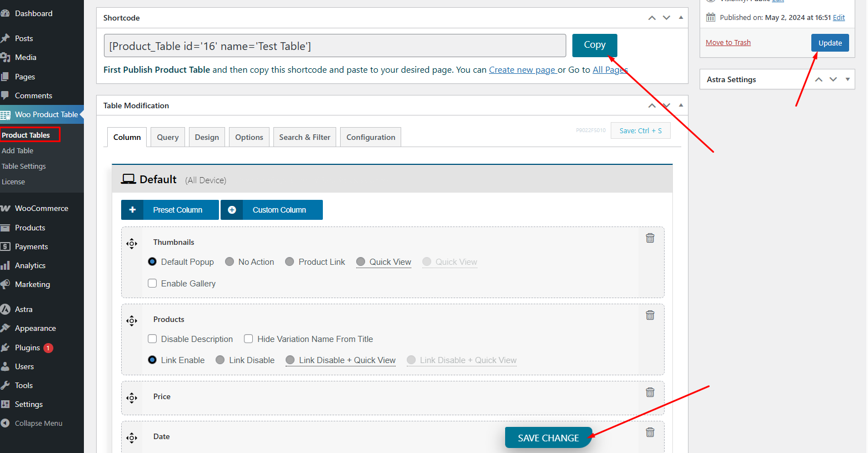
Task: Edit the published date link
Action: [x=839, y=18]
